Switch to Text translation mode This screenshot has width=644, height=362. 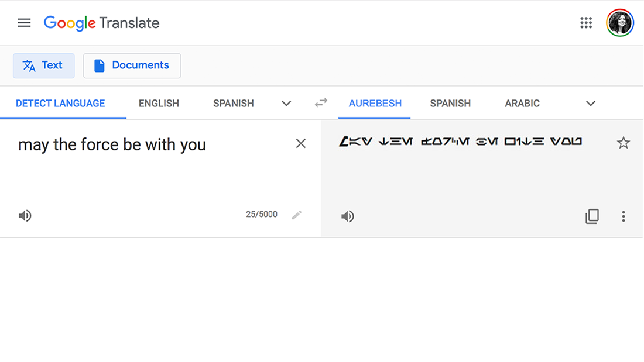coord(44,65)
